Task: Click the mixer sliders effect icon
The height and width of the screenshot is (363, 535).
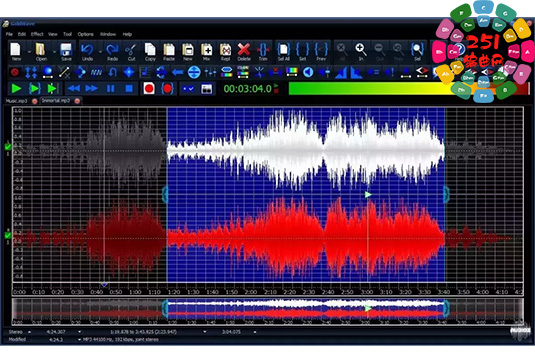Action: (210, 72)
